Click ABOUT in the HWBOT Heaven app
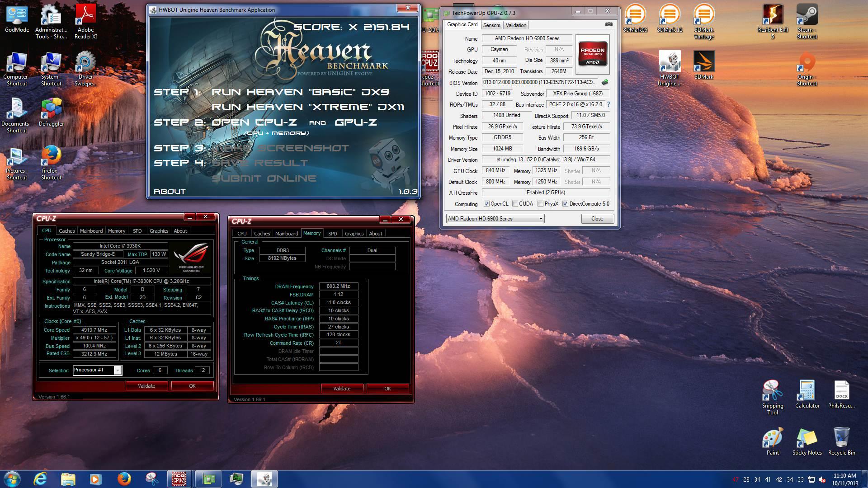This screenshot has width=868, height=488. pyautogui.click(x=170, y=192)
